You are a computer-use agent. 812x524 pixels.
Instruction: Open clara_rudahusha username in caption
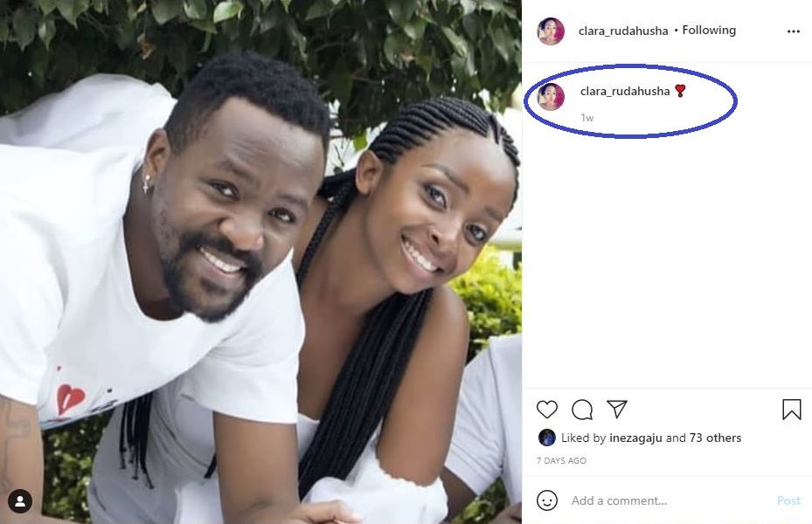(625, 92)
